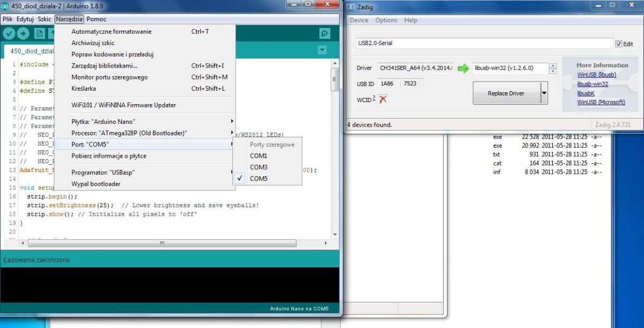Image resolution: width=644 pixels, height=328 pixels.
Task: Click "4 devices found." in Zadig status bar
Action: click(x=369, y=125)
